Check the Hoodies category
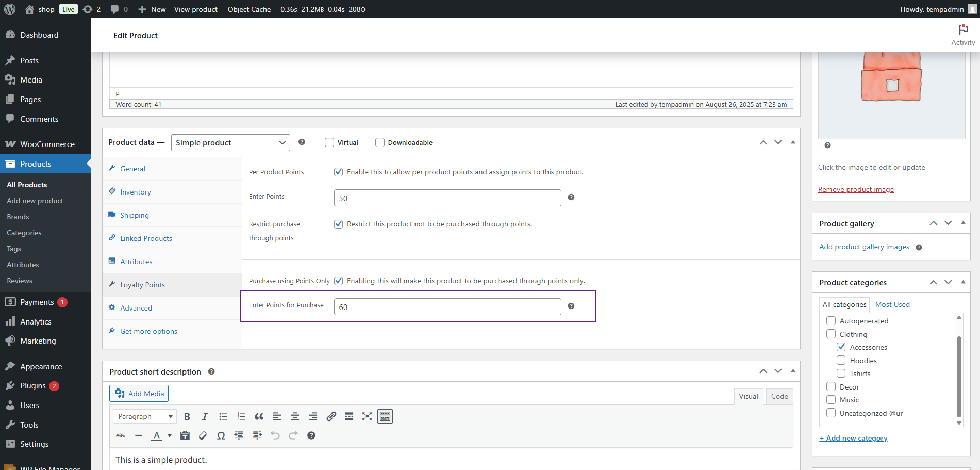The height and width of the screenshot is (470, 980). [x=841, y=361]
